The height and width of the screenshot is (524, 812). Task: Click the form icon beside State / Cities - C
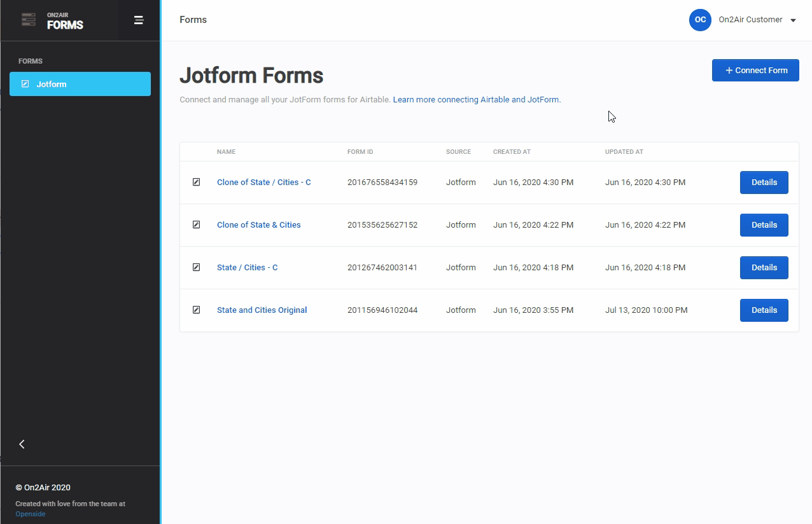pos(196,268)
